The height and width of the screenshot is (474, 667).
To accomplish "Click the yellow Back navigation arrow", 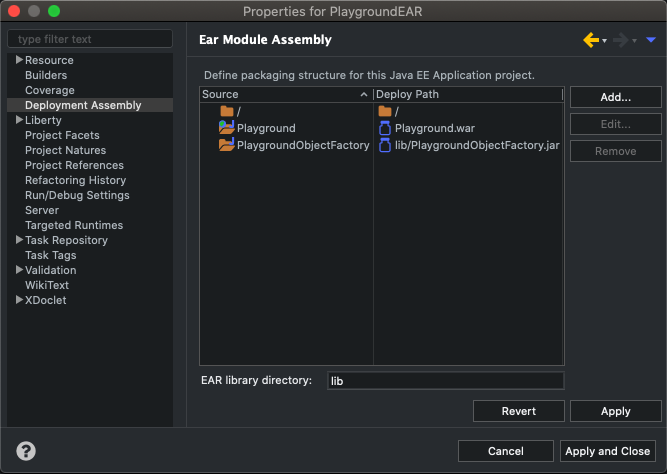I will (591, 40).
